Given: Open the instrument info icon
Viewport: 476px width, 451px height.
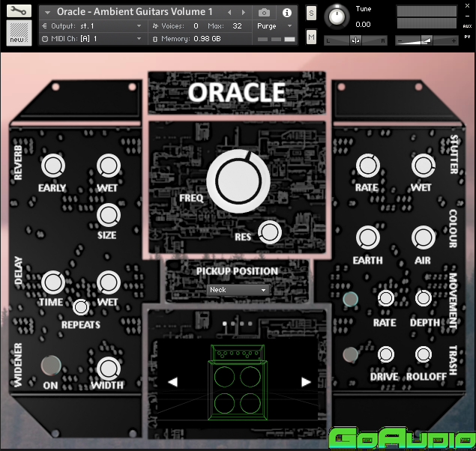Looking at the screenshot, I should (286, 13).
